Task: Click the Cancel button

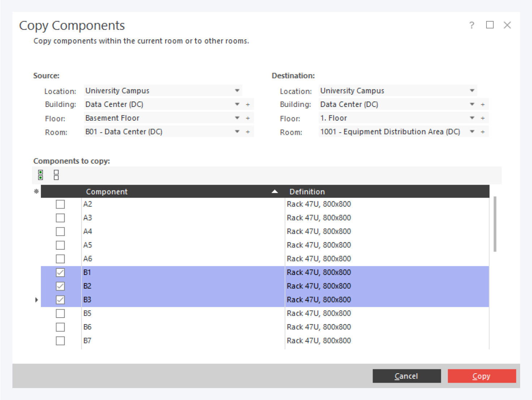Action: (407, 376)
